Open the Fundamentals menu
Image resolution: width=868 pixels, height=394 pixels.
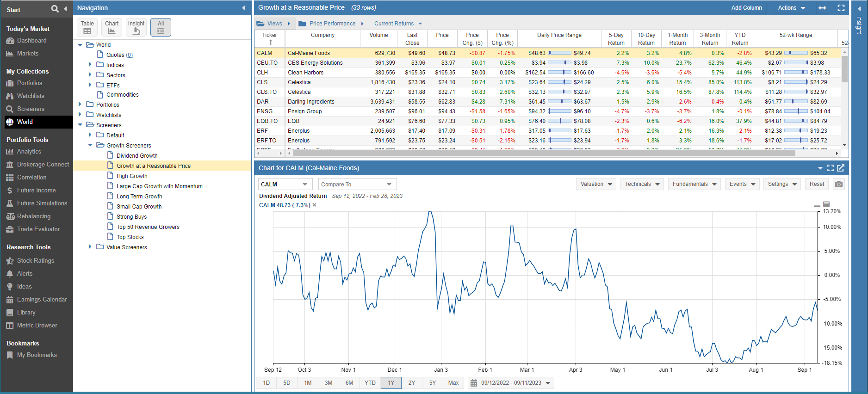(x=694, y=184)
